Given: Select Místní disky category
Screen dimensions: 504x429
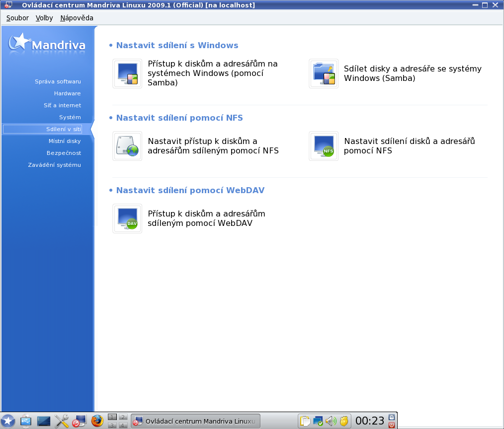Looking at the screenshot, I should point(65,141).
